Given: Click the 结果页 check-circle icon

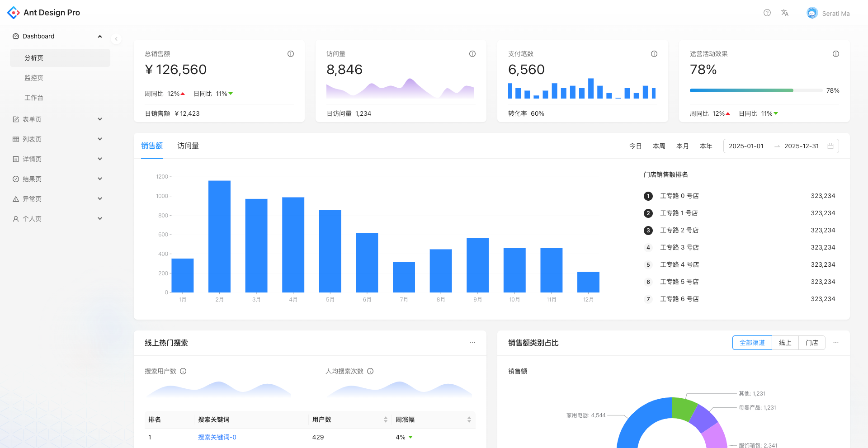Looking at the screenshot, I should coord(16,179).
